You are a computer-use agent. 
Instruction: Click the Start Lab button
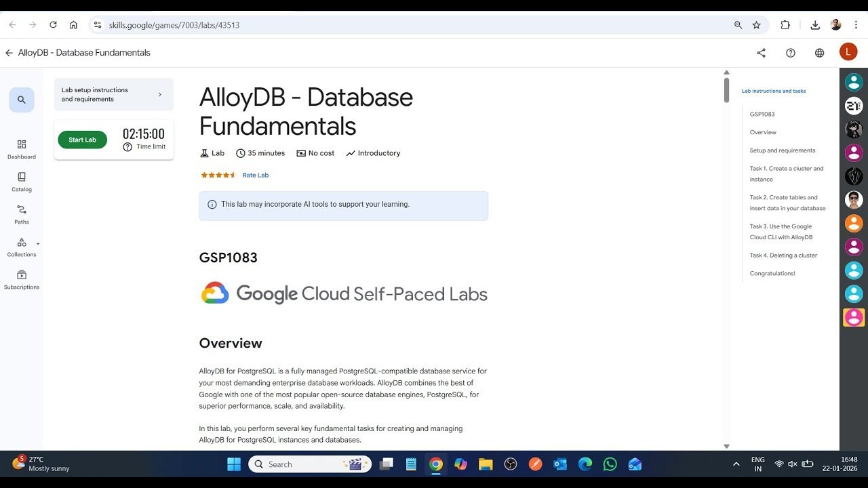click(x=82, y=140)
